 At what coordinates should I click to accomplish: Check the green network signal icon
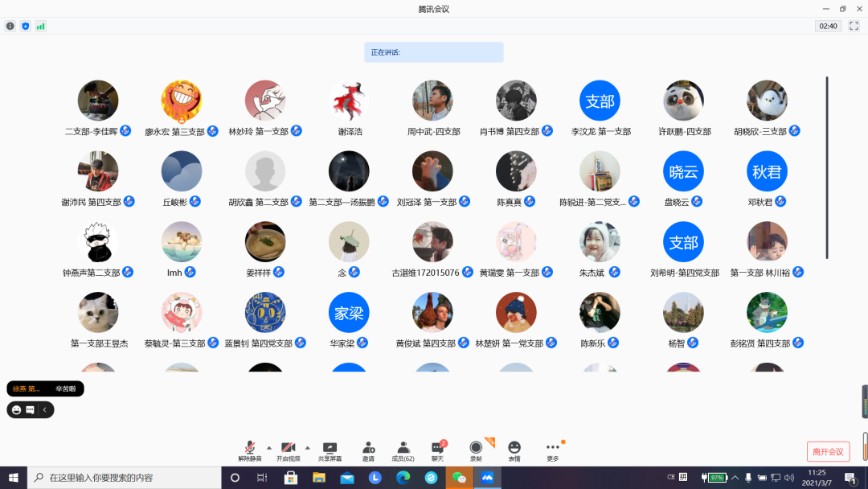point(40,26)
